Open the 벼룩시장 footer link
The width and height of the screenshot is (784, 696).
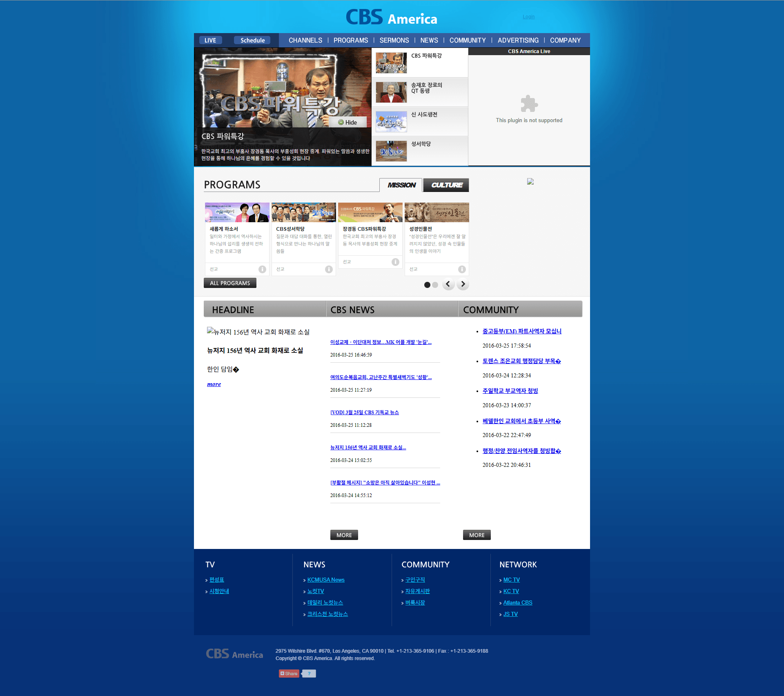coord(415,603)
